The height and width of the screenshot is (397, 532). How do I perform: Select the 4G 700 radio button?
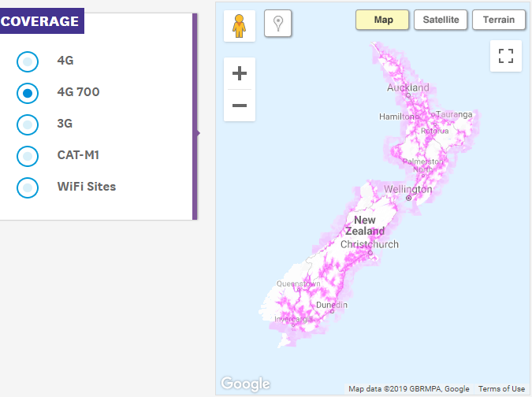coord(28,93)
